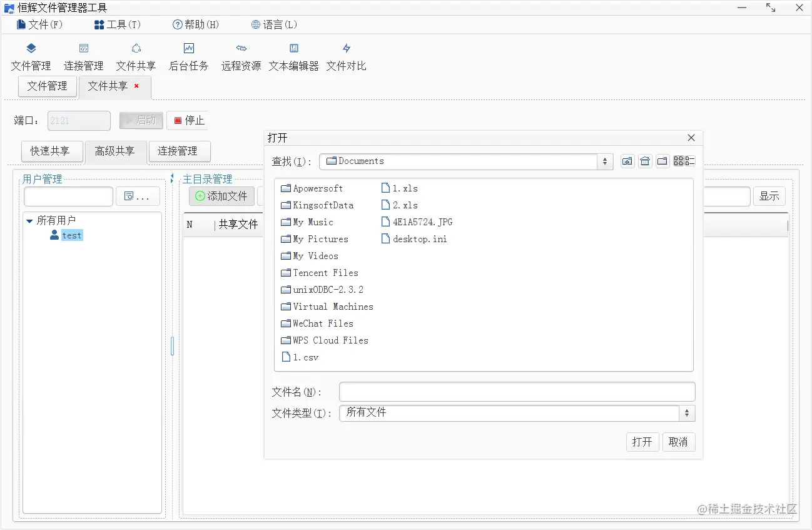Image resolution: width=812 pixels, height=530 pixels.
Task: Open the 文件对比 toolbar icon
Action: (347, 57)
